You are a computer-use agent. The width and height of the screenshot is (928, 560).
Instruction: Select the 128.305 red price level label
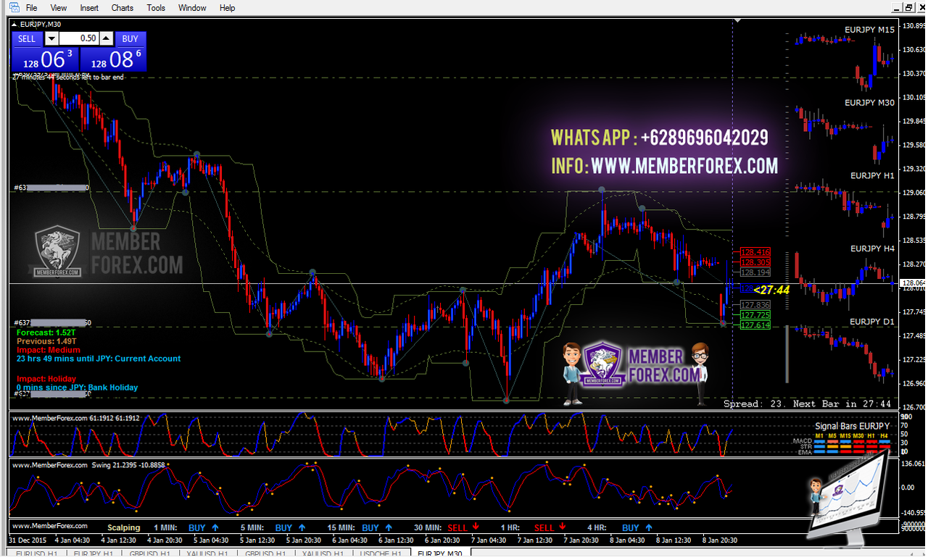pos(755,262)
